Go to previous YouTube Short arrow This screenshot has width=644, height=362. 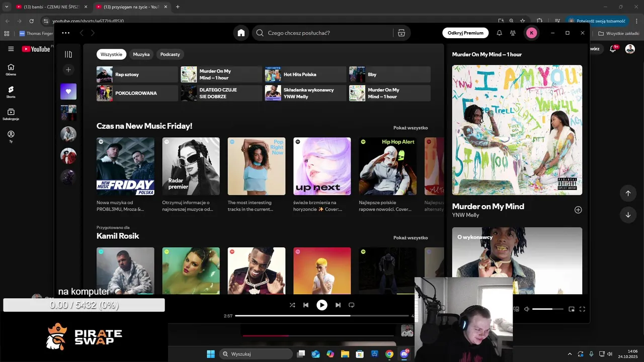628,193
